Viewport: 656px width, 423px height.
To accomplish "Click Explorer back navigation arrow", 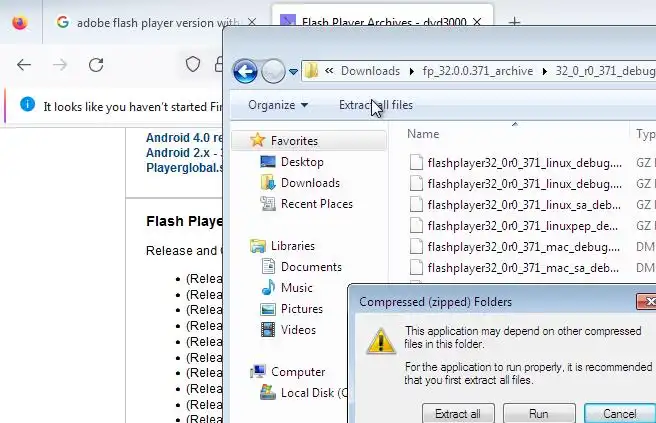I will coord(245,71).
